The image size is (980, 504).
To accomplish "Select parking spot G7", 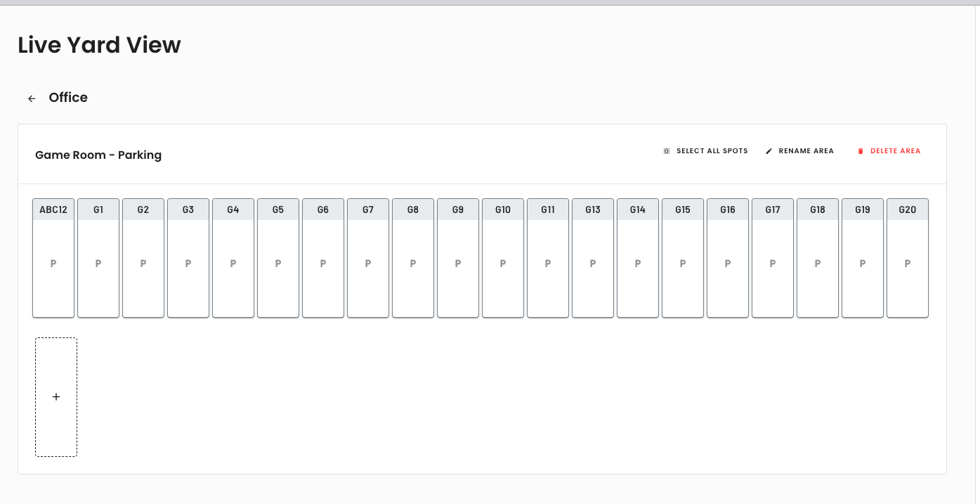I will click(368, 258).
